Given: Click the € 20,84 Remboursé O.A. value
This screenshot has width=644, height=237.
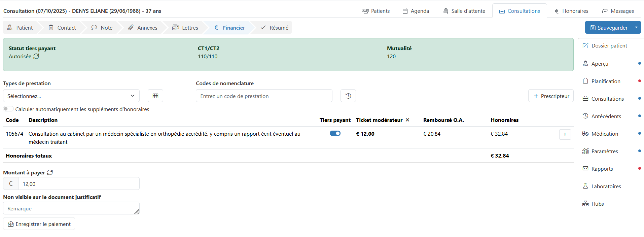Looking at the screenshot, I should tap(432, 134).
